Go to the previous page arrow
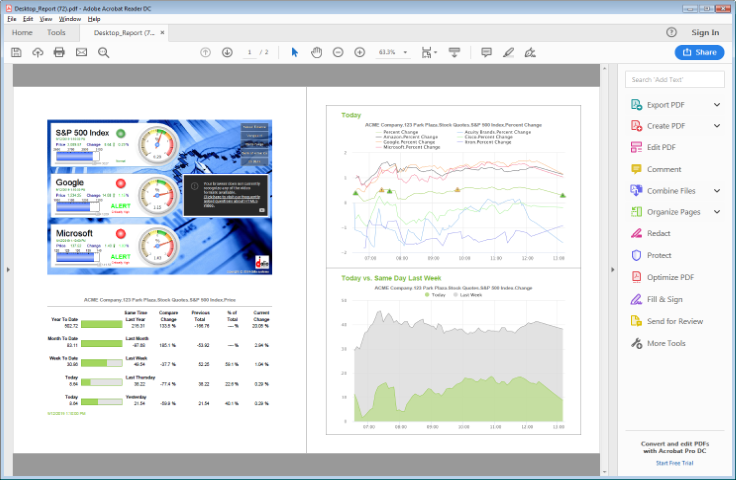Screen dimensions: 736x480 205,52
